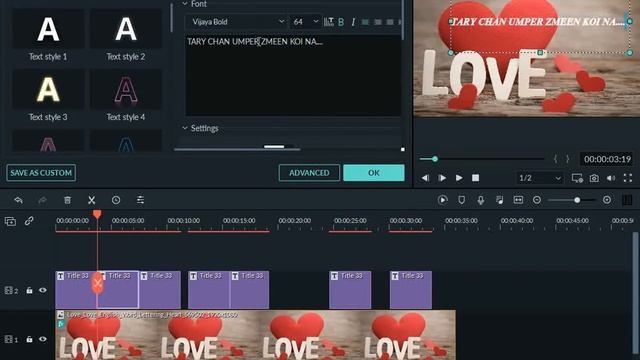Image resolution: width=640 pixels, height=360 pixels.
Task: Toggle visibility eye of track 1
Action: [43, 339]
